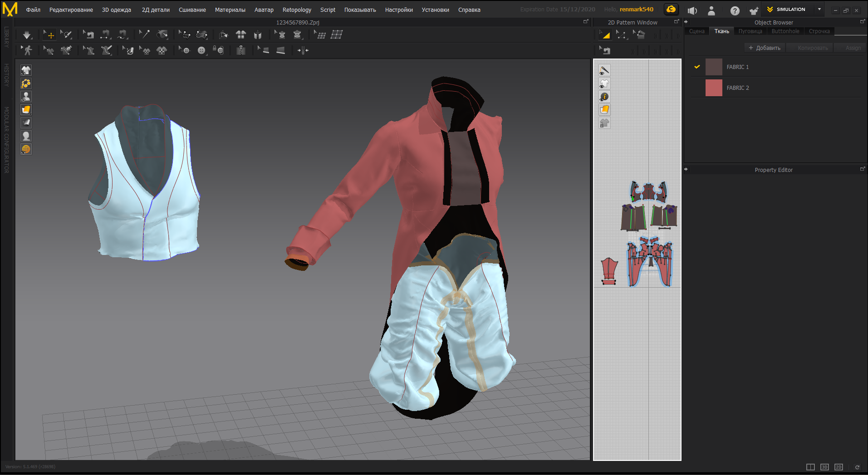Viewport: 868px width, 475px height.
Task: Click the Button tool icon
Action: tap(201, 50)
